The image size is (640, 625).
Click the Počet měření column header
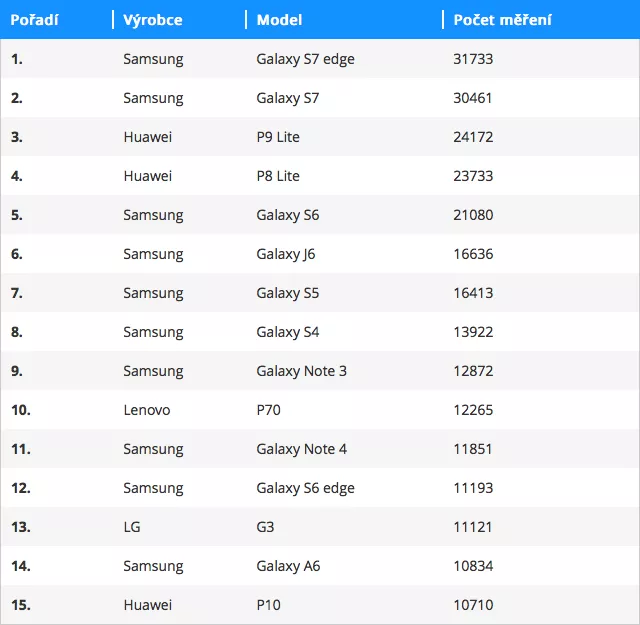pyautogui.click(x=502, y=20)
